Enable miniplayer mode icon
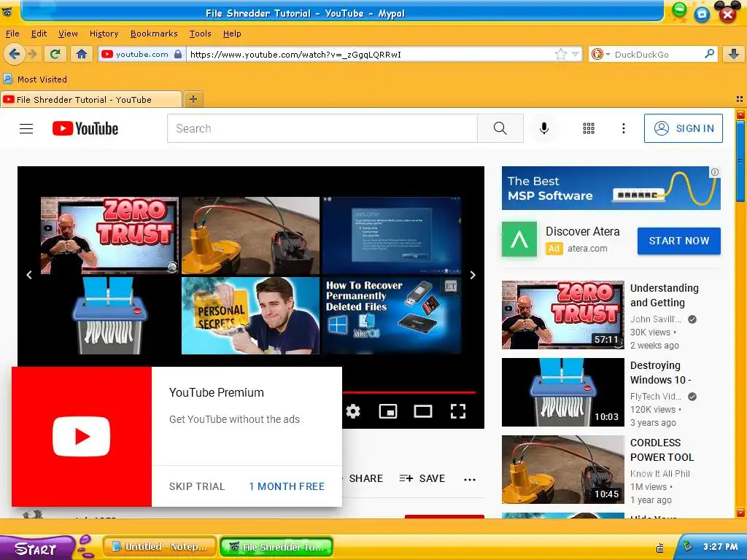This screenshot has width=747, height=560. [x=388, y=411]
